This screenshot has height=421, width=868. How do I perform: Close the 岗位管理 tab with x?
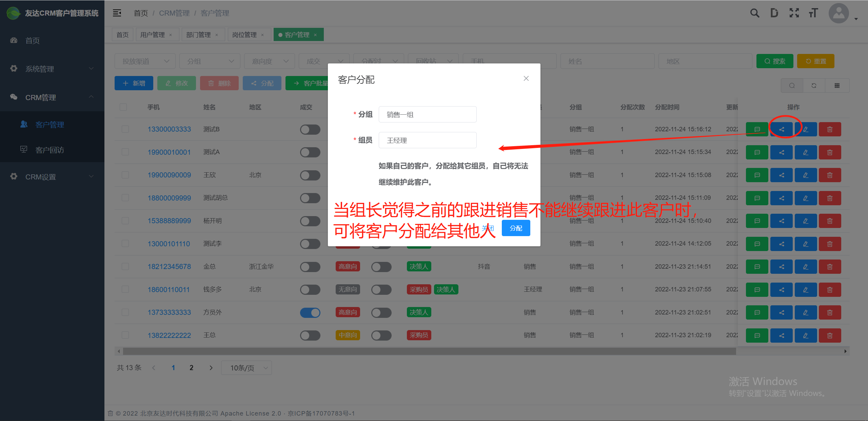(262, 35)
